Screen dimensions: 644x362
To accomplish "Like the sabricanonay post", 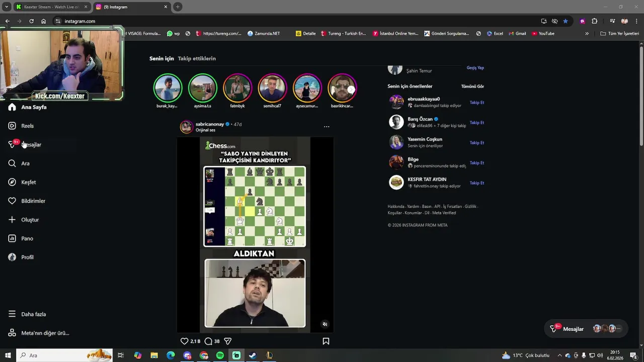I will [184, 341].
